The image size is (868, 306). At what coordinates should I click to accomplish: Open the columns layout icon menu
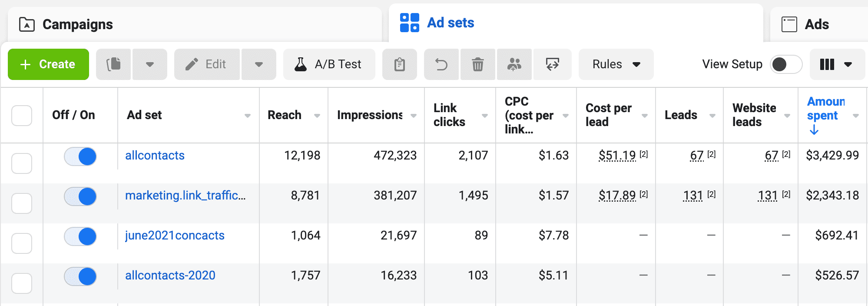click(837, 64)
